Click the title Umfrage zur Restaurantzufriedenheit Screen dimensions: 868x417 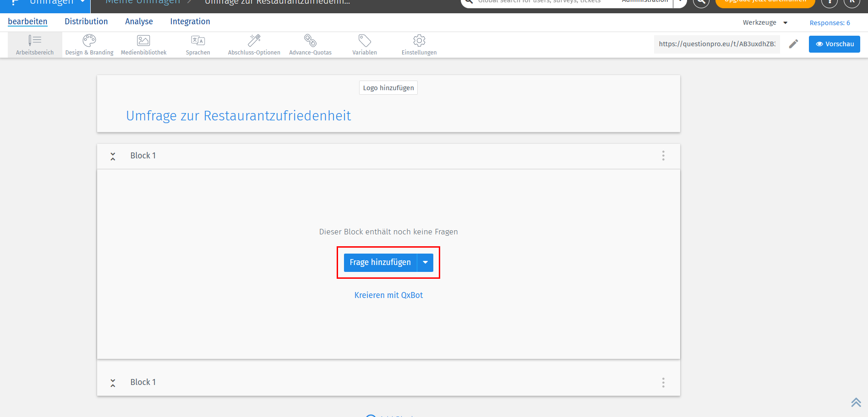(239, 116)
